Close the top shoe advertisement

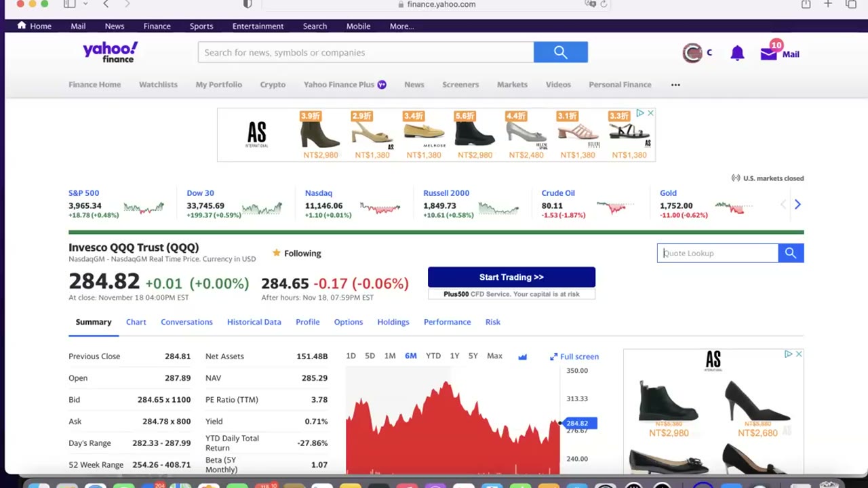coord(650,113)
